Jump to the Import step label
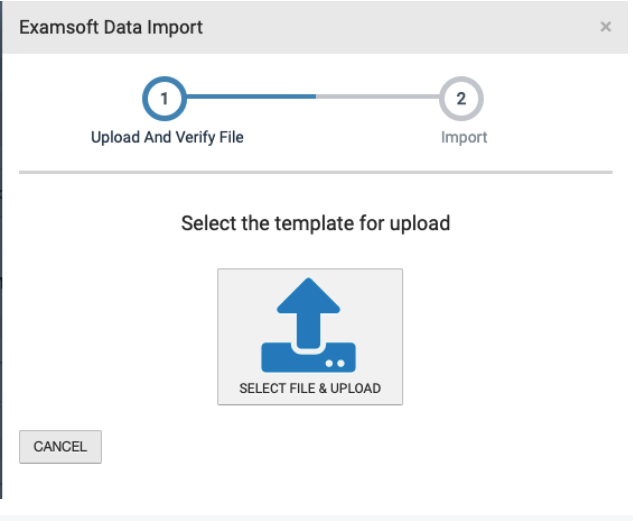Image resolution: width=633 pixels, height=521 pixels. 464,137
